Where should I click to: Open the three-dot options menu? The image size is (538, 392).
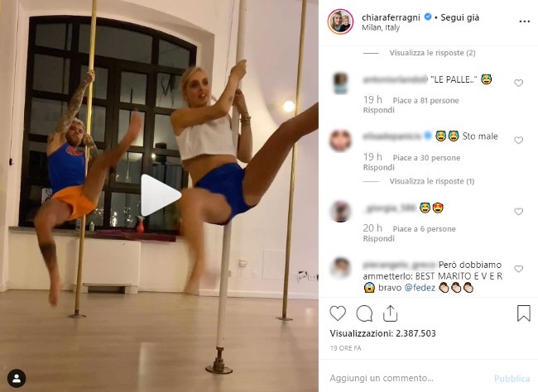point(524,22)
